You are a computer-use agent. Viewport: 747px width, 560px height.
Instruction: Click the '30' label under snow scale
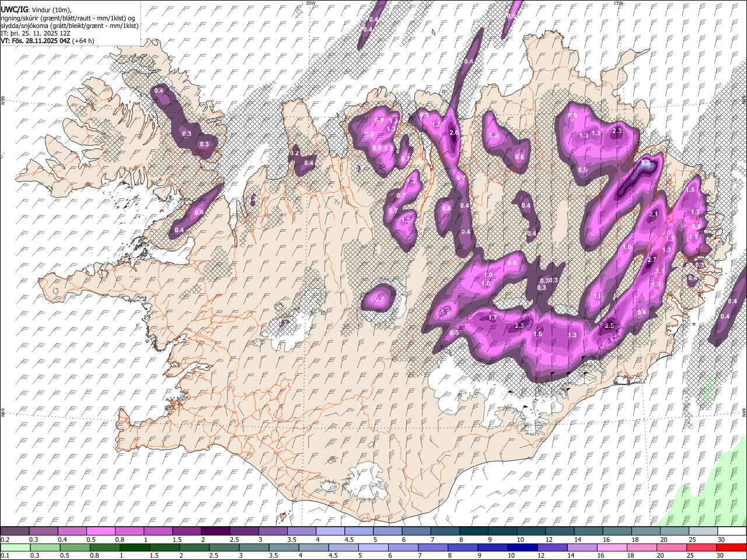(x=721, y=540)
